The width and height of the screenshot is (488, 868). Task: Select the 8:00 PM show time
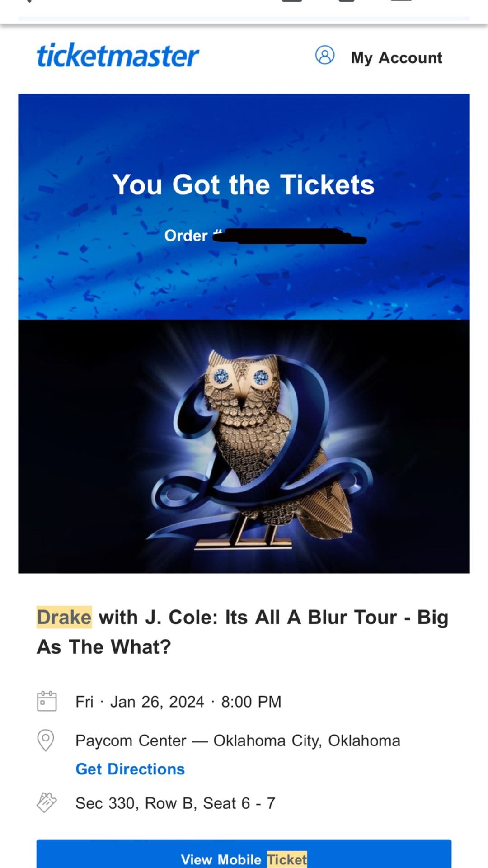(x=251, y=702)
